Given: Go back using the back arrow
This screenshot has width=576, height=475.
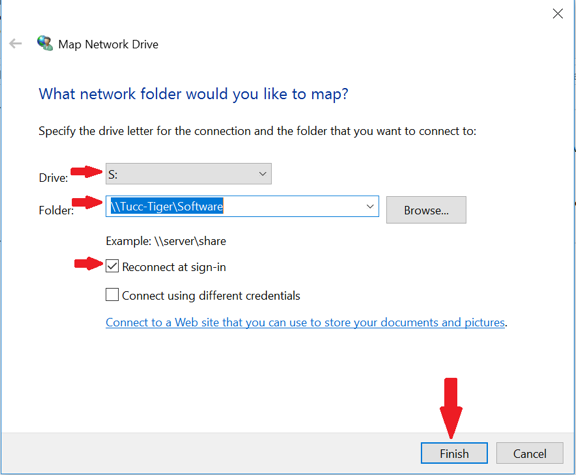Looking at the screenshot, I should [x=15, y=44].
